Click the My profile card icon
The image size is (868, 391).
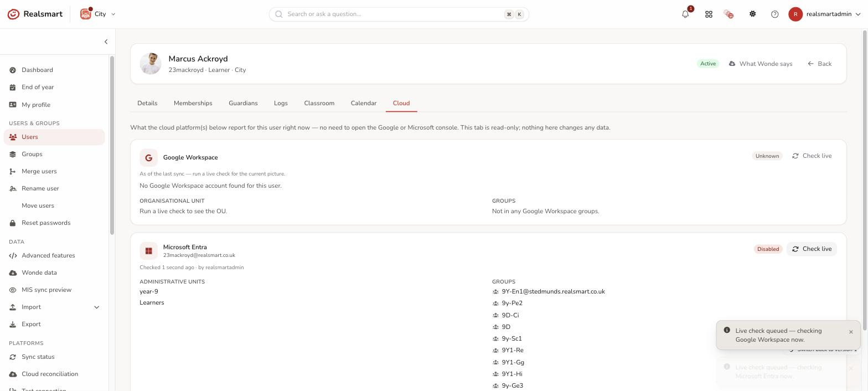click(x=13, y=105)
